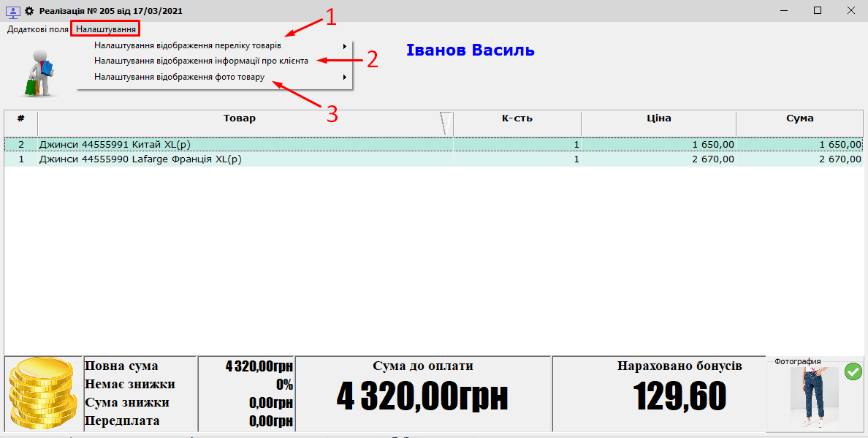Click the monitor app icon in title bar
Image resolution: width=868 pixels, height=438 pixels.
coord(13,11)
